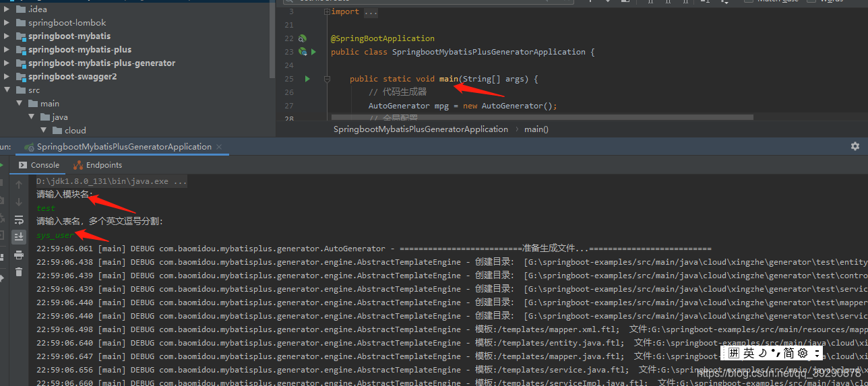868x386 pixels.
Task: Click the 请输入模块名 prompt line
Action: [x=64, y=195]
